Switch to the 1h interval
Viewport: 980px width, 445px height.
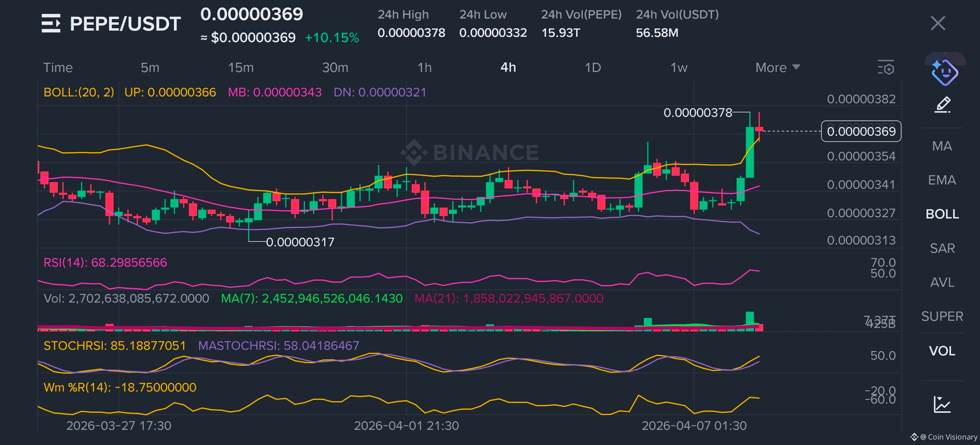pos(424,68)
